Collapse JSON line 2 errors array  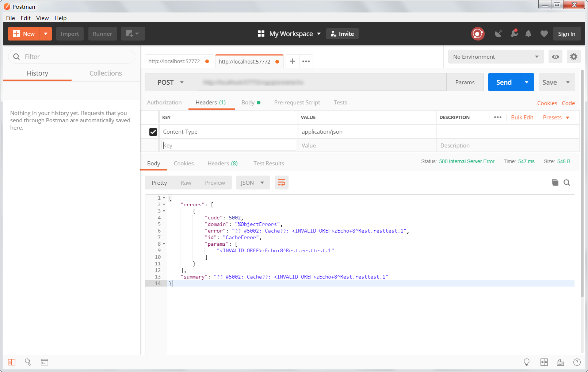(164, 205)
